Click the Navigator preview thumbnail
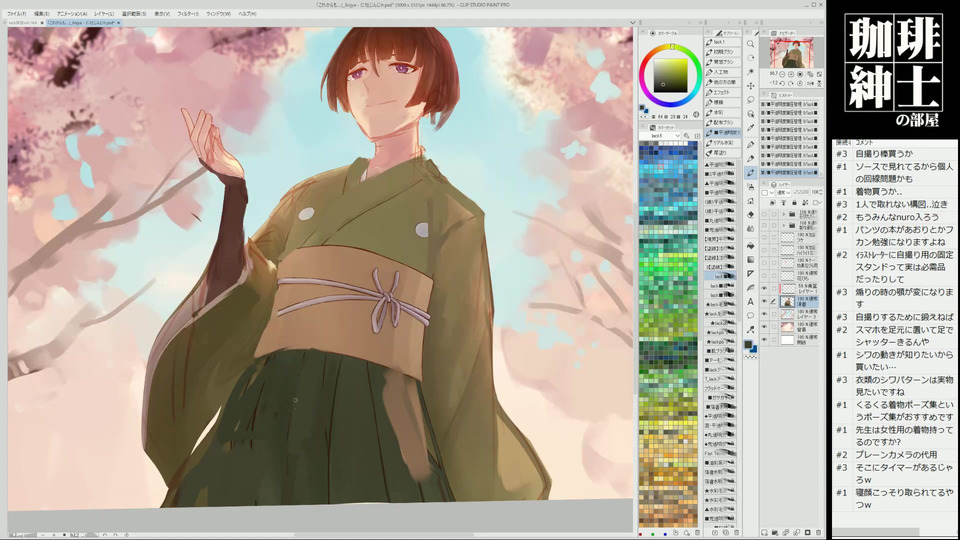The image size is (960, 540). click(792, 53)
